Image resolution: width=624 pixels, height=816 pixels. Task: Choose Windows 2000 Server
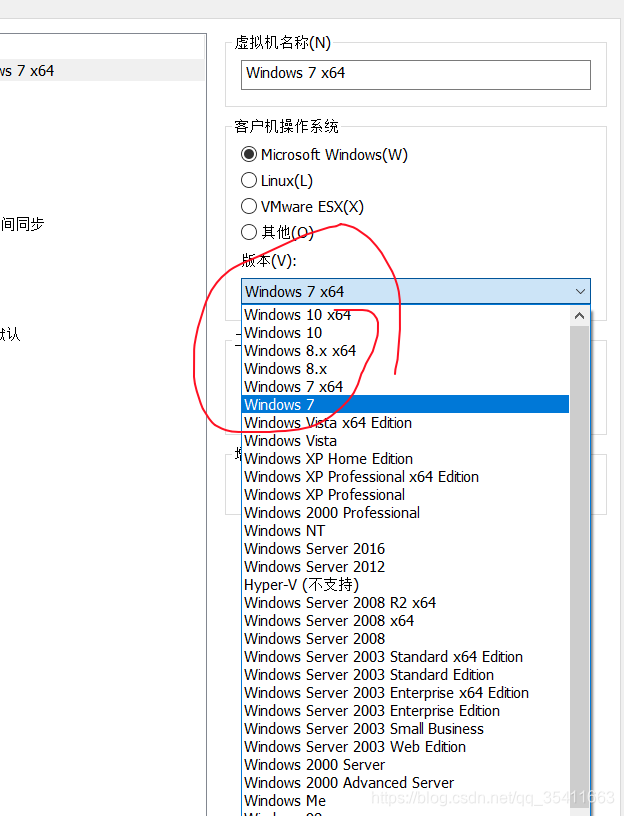coord(406,764)
